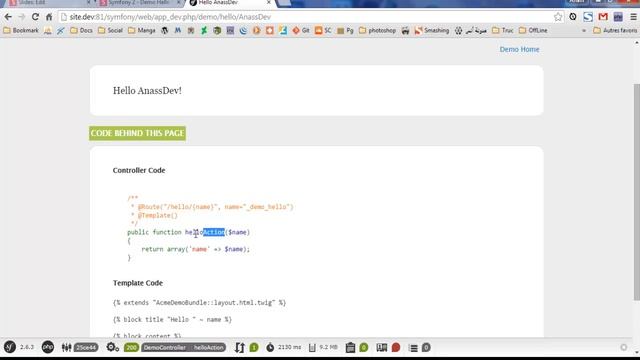The image size is (640, 360).
Task: Expand hidden bookmarks chevron
Action: 584,31
